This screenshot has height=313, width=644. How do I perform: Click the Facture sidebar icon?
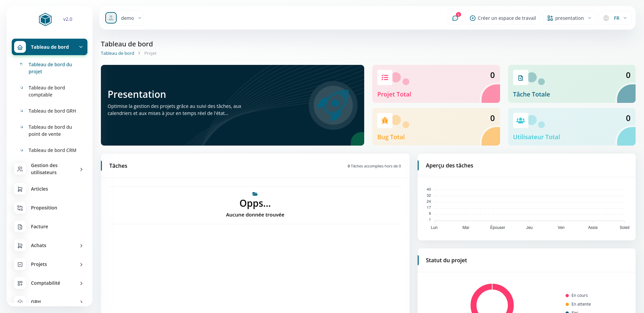pos(20,227)
